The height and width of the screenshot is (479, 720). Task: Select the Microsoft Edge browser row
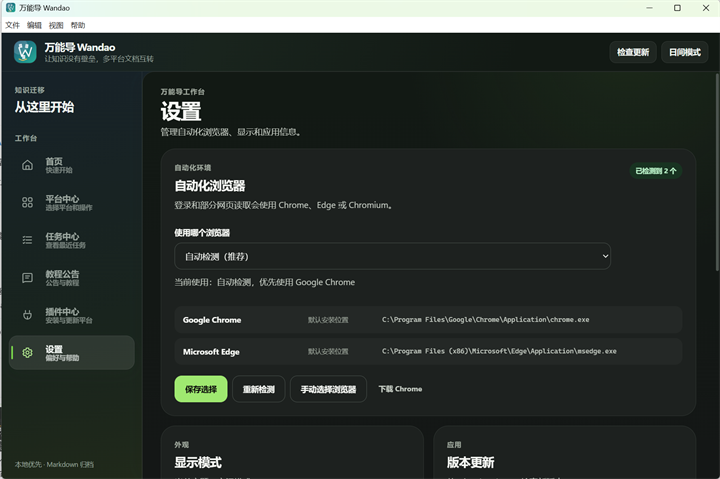point(428,351)
